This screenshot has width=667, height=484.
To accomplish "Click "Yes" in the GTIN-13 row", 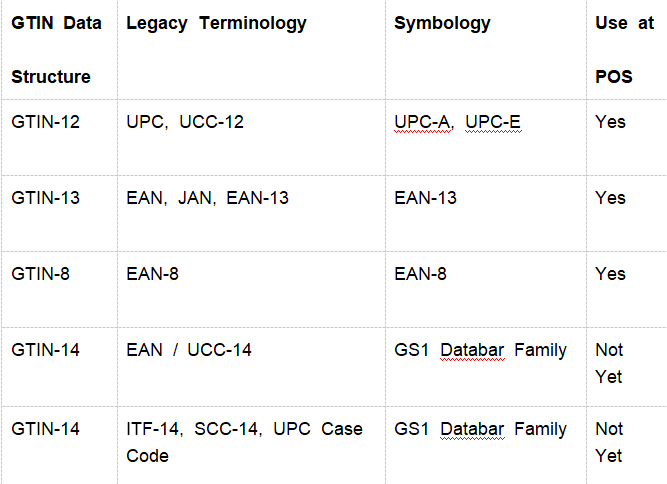I will [x=610, y=198].
